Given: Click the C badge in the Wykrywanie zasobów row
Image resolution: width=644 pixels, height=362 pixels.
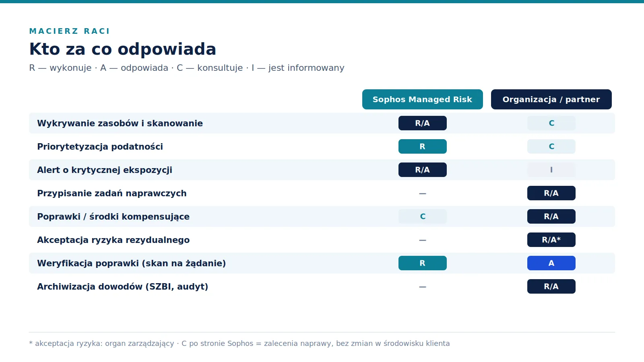Looking at the screenshot, I should tap(551, 123).
